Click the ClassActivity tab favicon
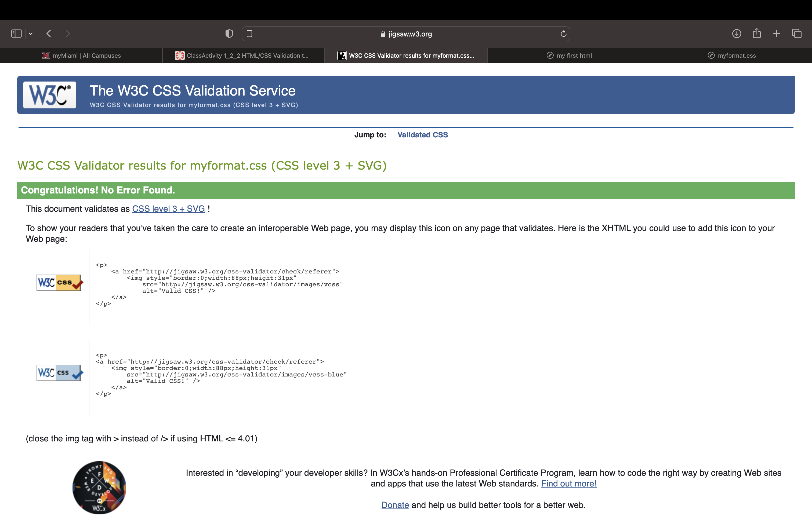 (180, 56)
